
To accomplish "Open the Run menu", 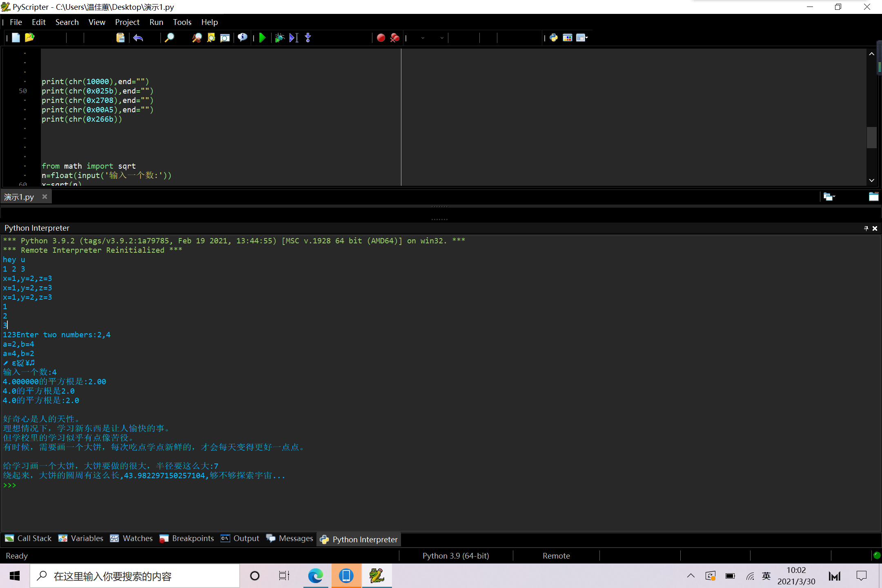I will 156,22.
